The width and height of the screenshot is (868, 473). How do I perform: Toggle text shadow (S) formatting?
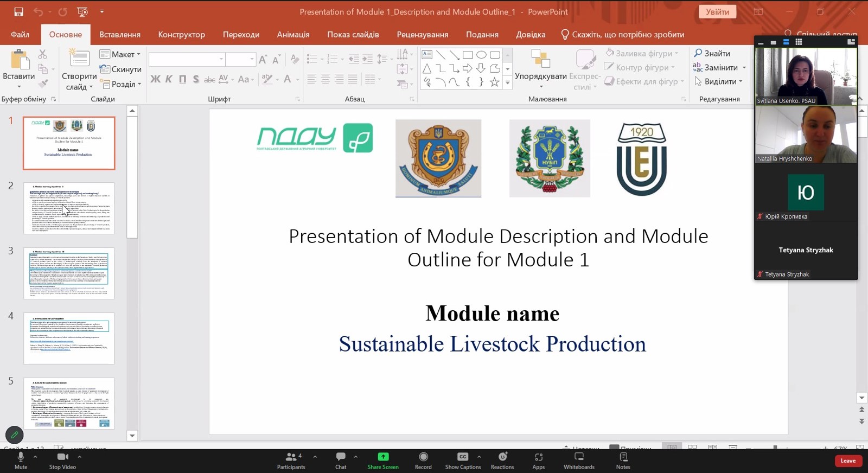(196, 79)
